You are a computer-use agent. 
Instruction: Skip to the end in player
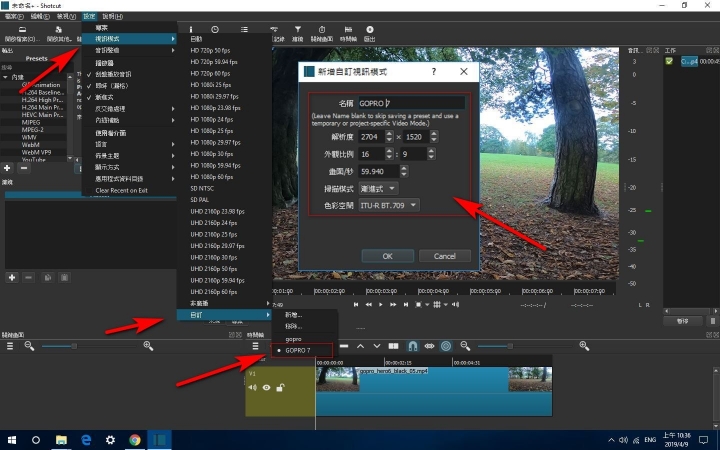pos(405,304)
